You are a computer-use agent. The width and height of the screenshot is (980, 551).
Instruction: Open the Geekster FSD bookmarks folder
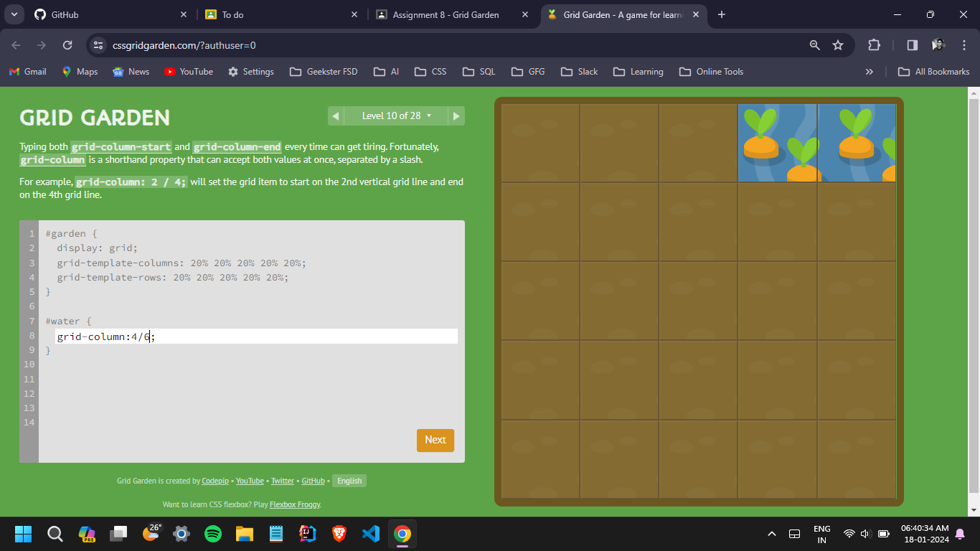click(x=323, y=72)
